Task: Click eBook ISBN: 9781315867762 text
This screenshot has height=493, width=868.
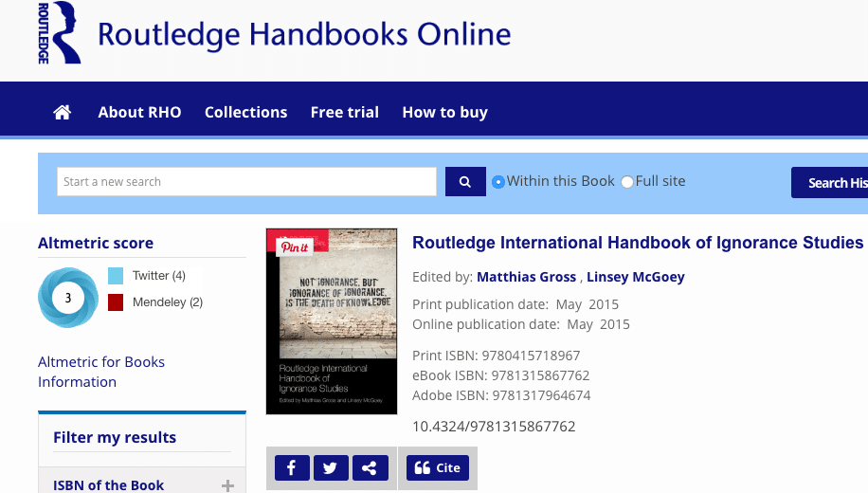Action: tap(501, 375)
